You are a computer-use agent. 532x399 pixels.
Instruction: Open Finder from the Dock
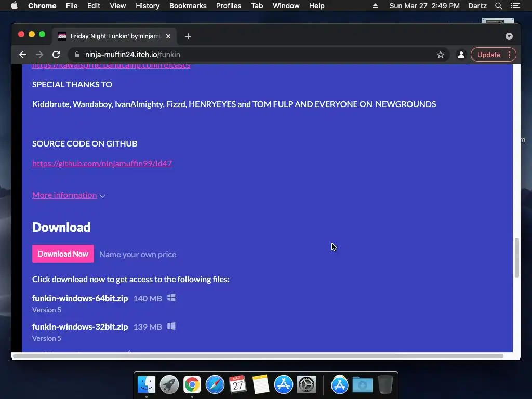tap(146, 384)
